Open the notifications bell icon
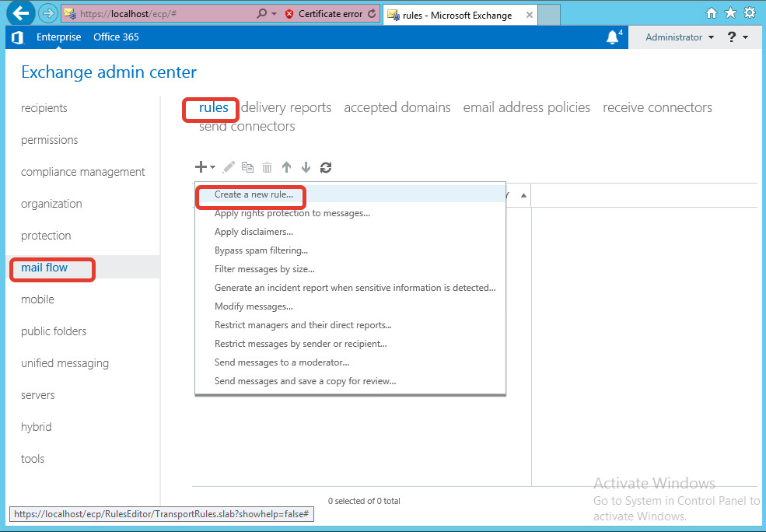 click(612, 37)
